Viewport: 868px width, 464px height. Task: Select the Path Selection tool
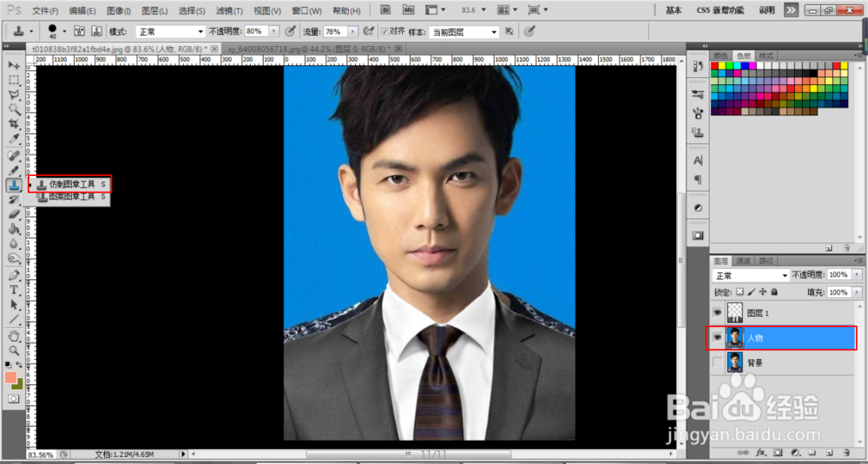(14, 304)
